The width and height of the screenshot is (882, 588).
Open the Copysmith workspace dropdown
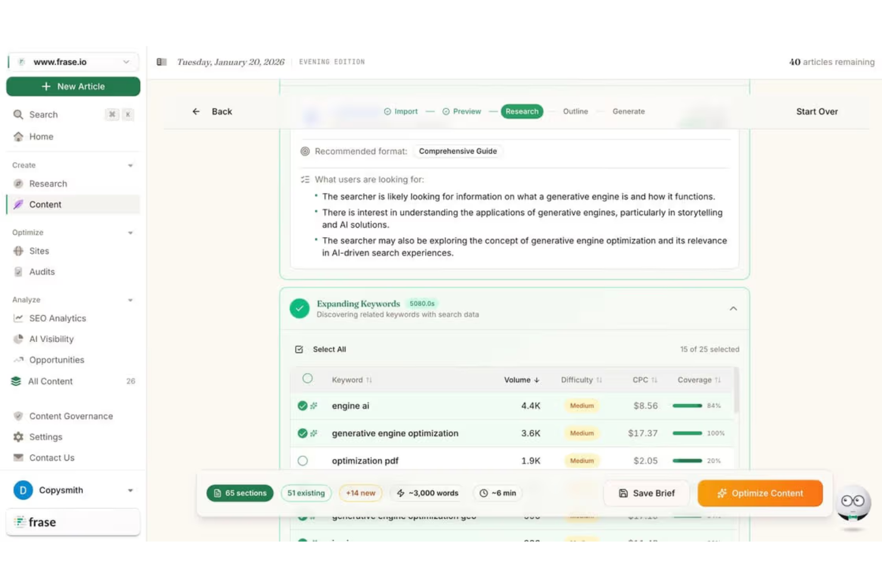[131, 490]
